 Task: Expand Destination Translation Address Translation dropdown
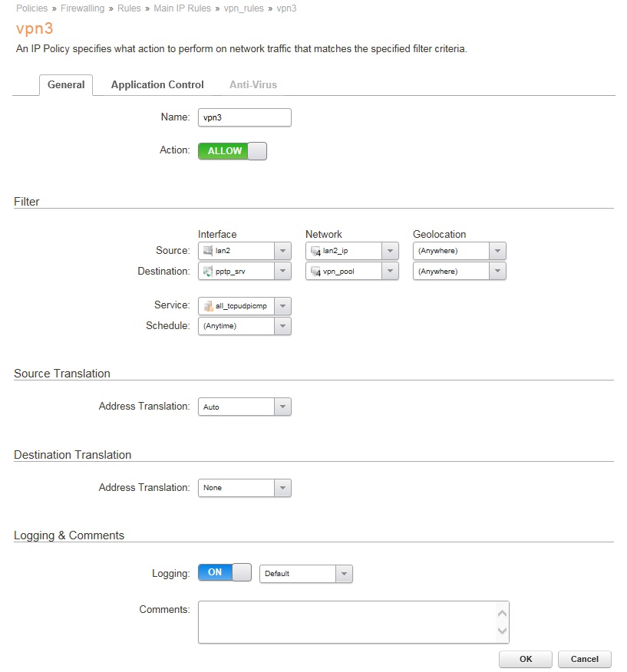point(282,488)
